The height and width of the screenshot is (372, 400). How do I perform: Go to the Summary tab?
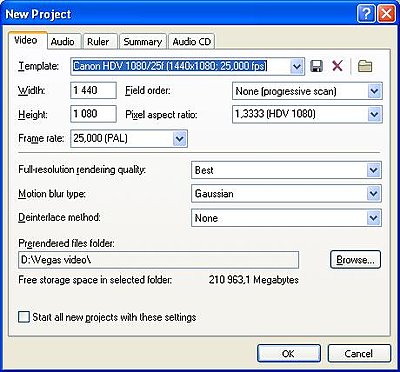click(143, 42)
